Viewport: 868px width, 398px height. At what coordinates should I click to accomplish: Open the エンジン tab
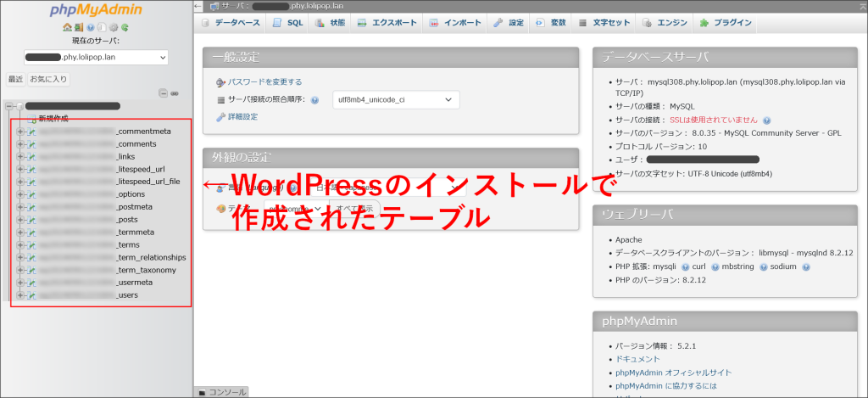tap(665, 23)
